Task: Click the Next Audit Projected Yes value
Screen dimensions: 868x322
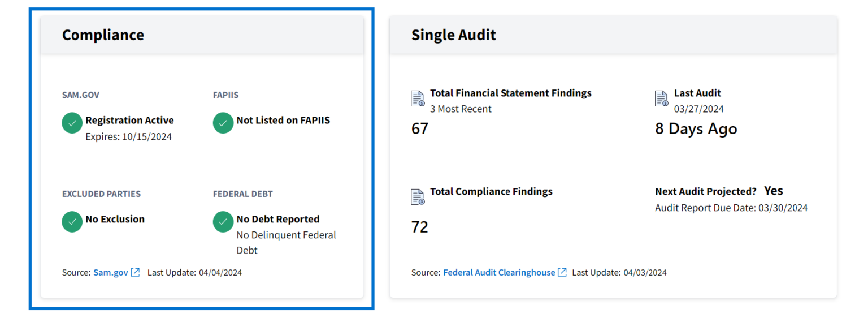Action: [x=773, y=191]
